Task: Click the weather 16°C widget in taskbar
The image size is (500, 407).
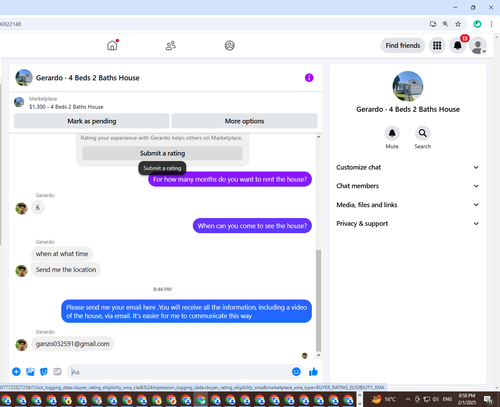Action: (384, 399)
